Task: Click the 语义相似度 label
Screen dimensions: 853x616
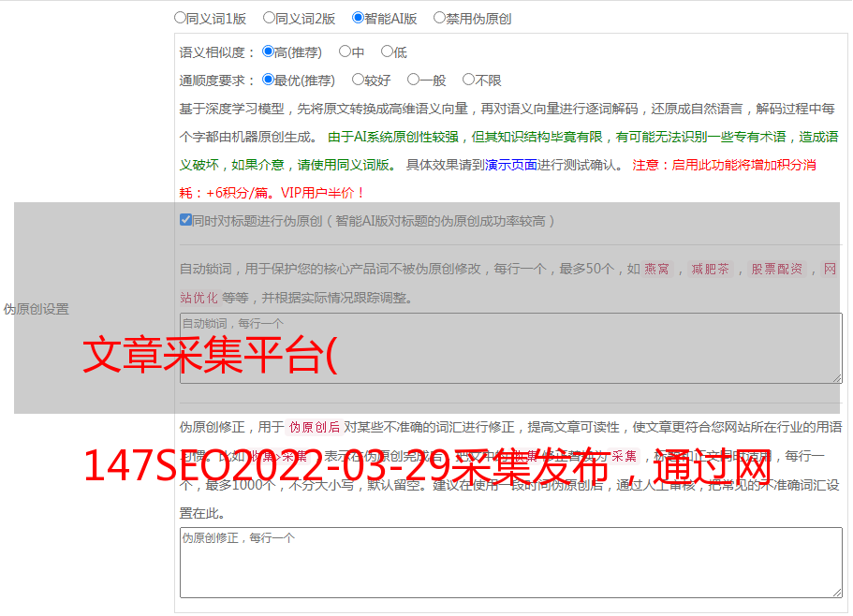Action: (216, 52)
